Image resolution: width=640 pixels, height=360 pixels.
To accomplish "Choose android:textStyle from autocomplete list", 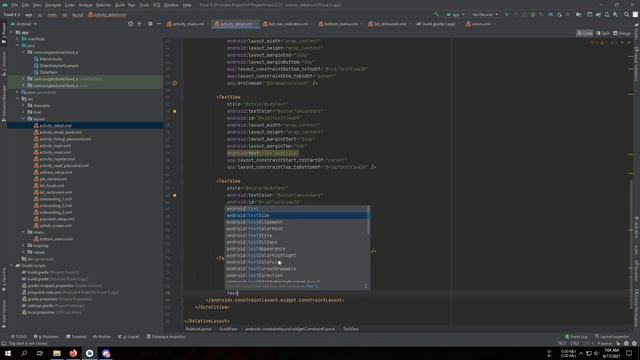I will [297, 236].
